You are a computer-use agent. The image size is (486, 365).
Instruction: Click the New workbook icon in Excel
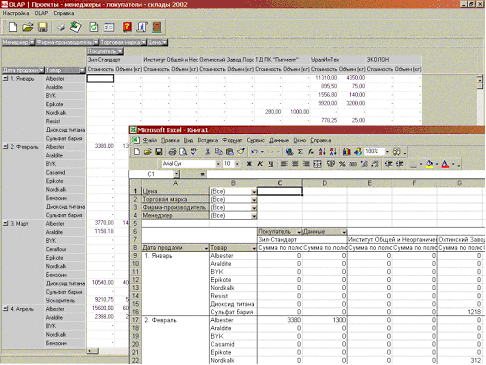(x=137, y=152)
